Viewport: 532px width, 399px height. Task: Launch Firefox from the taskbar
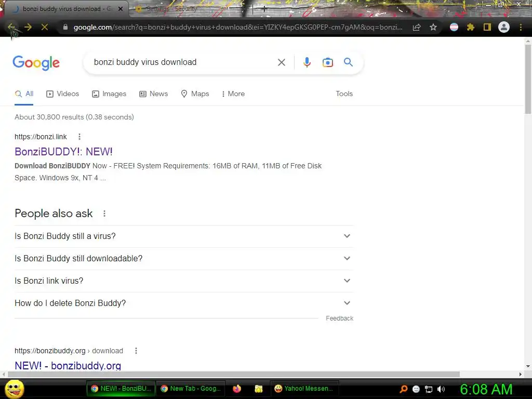tap(237, 389)
